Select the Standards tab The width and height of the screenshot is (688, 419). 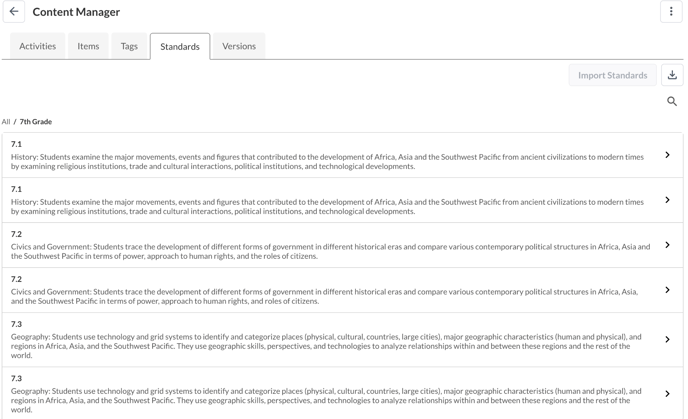tap(180, 46)
